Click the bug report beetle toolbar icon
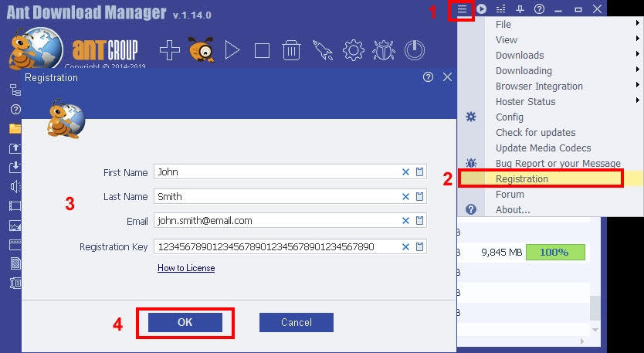Viewport: 644px width, 353px height. tap(384, 50)
